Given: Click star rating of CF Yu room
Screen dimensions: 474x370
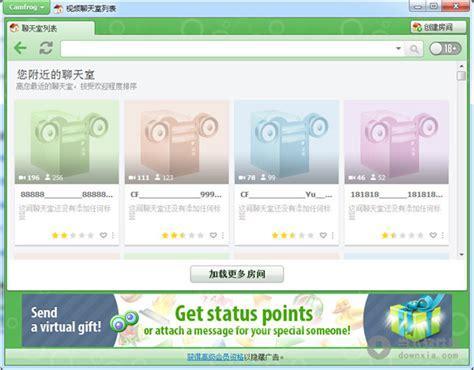Looking at the screenshot, I should pos(293,236).
